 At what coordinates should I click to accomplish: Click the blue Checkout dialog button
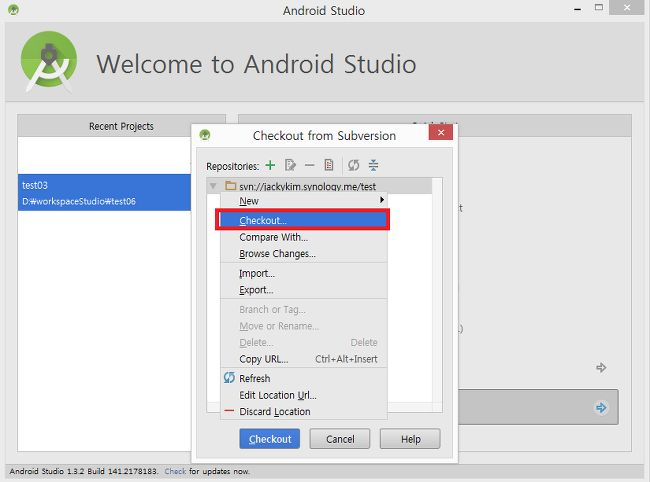pos(269,439)
